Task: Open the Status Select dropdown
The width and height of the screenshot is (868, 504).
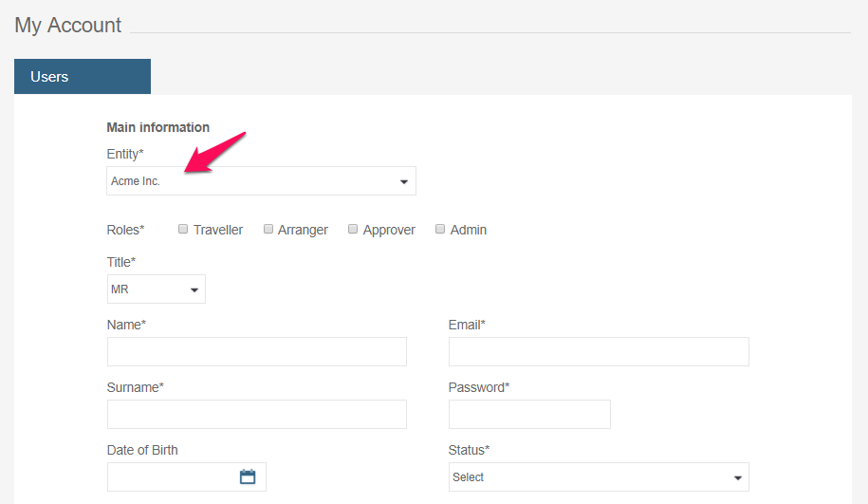Action: click(598, 477)
